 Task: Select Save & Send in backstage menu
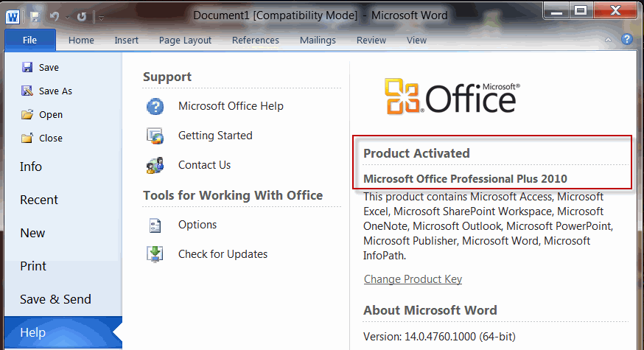(x=55, y=299)
